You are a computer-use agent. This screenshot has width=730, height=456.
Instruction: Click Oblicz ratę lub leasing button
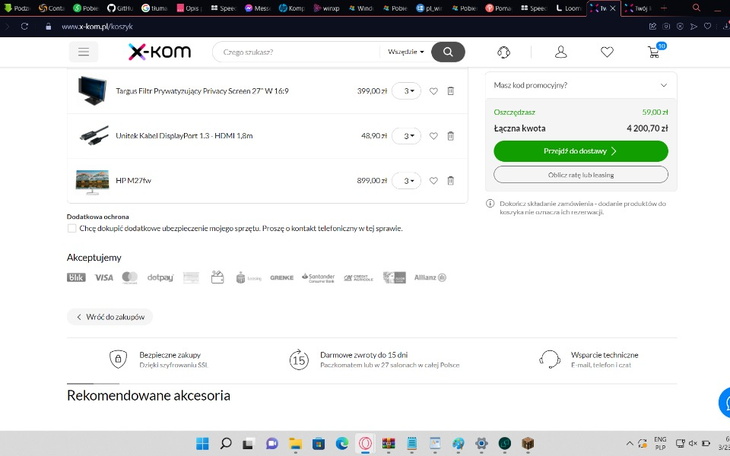pos(580,174)
